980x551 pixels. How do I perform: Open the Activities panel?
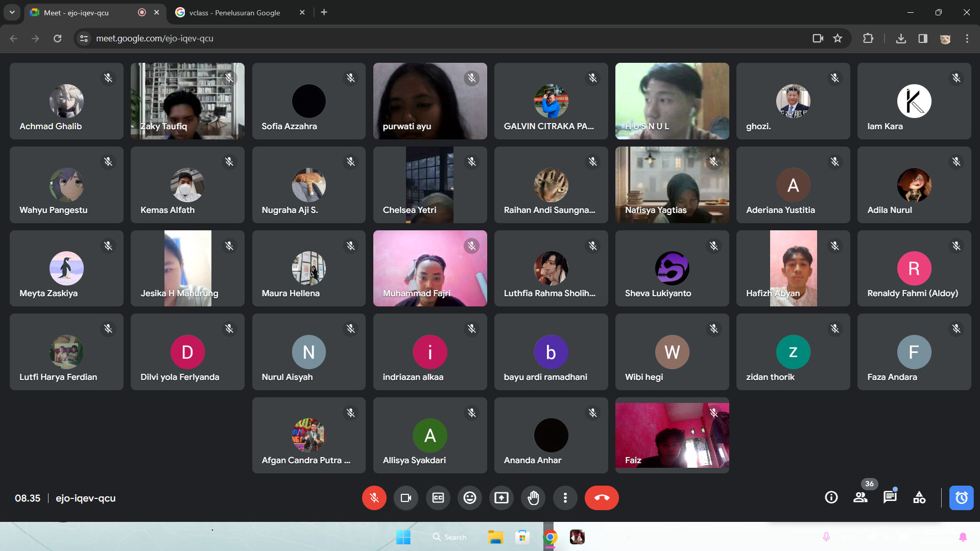[919, 497]
